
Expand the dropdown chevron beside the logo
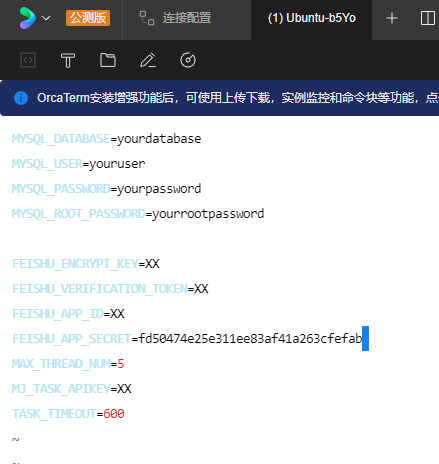coord(46,18)
